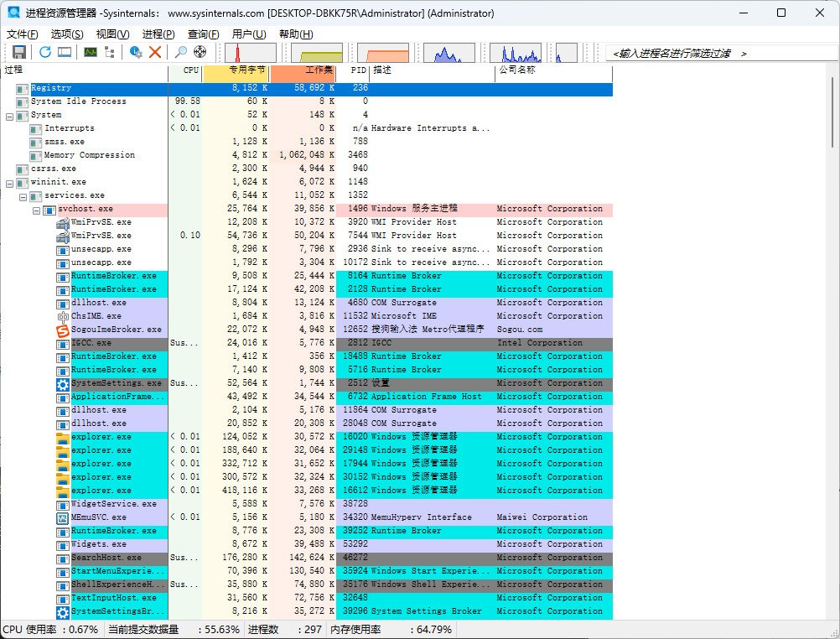Focus the process name filter input field
The width and height of the screenshot is (840, 639).
pyautogui.click(x=721, y=53)
